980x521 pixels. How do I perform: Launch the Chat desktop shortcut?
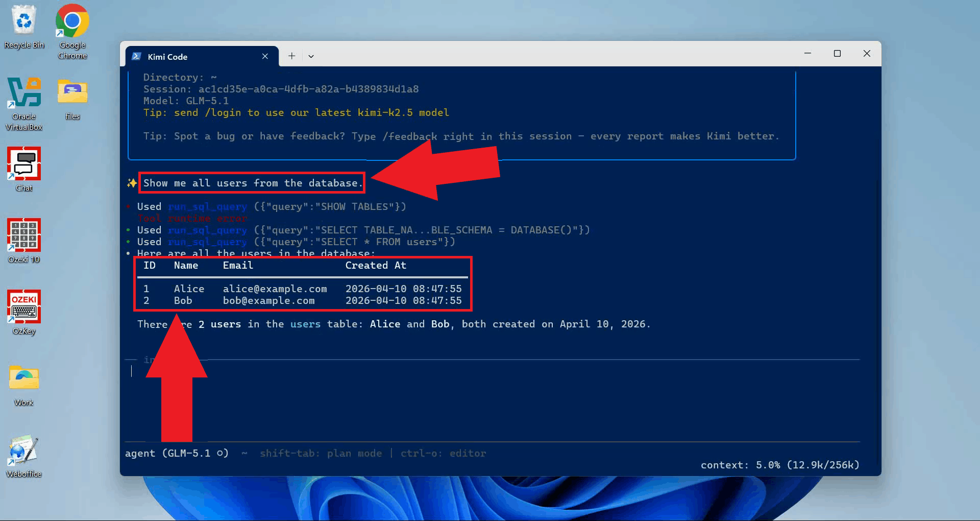click(x=24, y=170)
